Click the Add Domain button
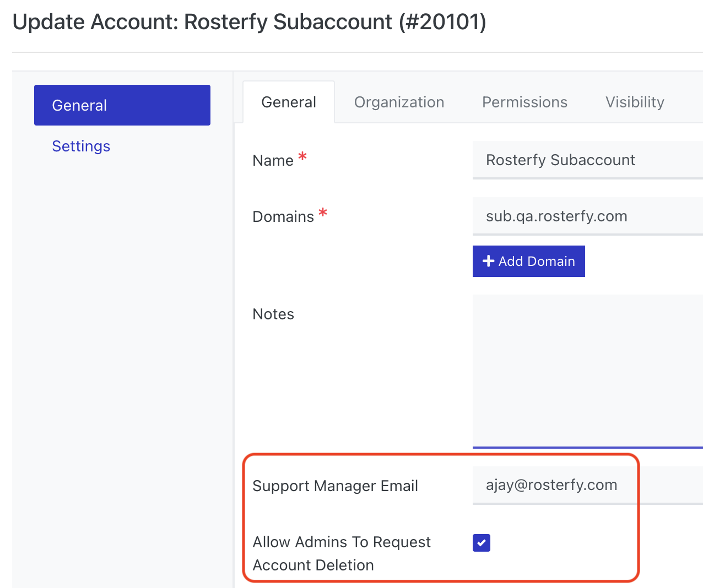 (x=529, y=262)
